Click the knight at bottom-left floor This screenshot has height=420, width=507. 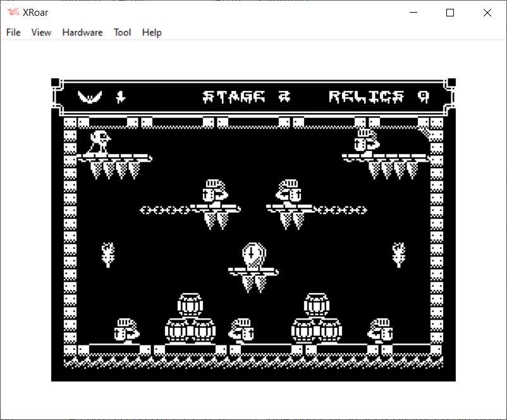pyautogui.click(x=126, y=331)
